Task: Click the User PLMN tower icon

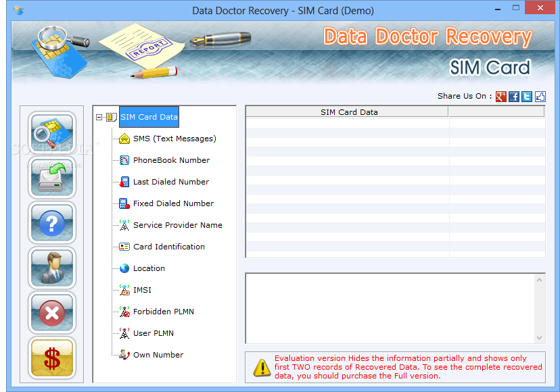Action: pyautogui.click(x=124, y=333)
